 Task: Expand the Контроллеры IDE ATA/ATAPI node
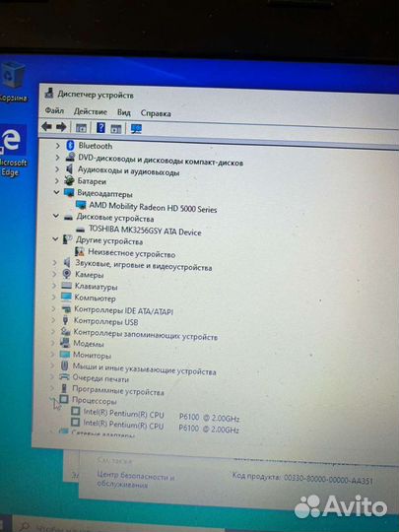(x=53, y=308)
